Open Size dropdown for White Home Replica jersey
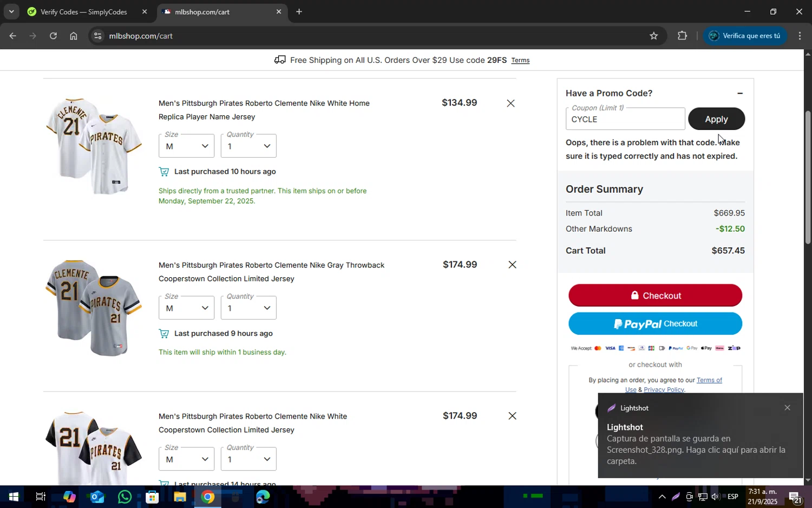The image size is (812, 508). click(x=186, y=146)
